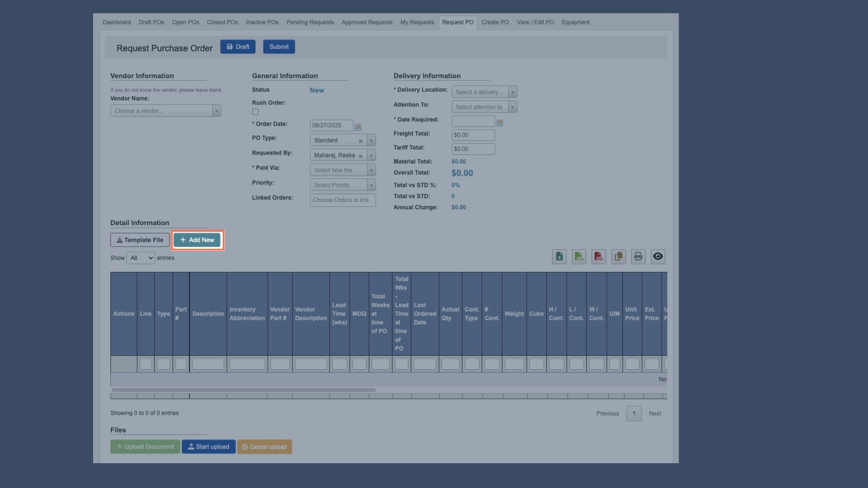Toggle column visibility eye icon
Screen dimensions: 868x488
coord(658,257)
